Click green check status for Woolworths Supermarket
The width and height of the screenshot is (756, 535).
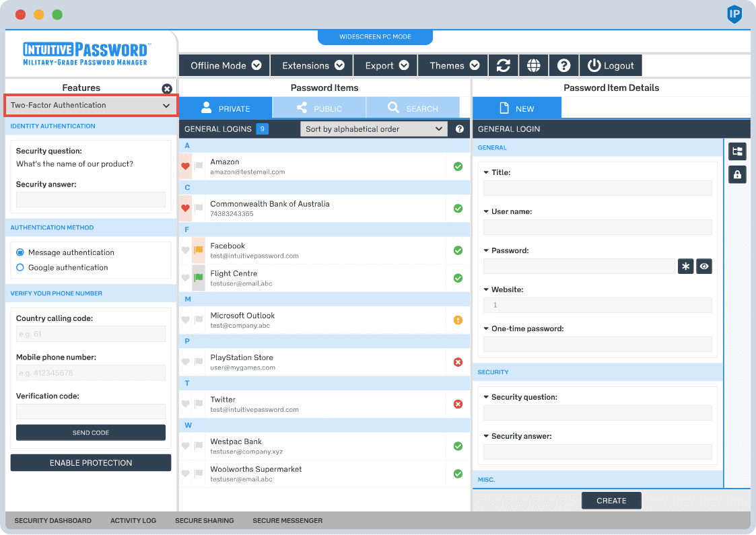(458, 474)
